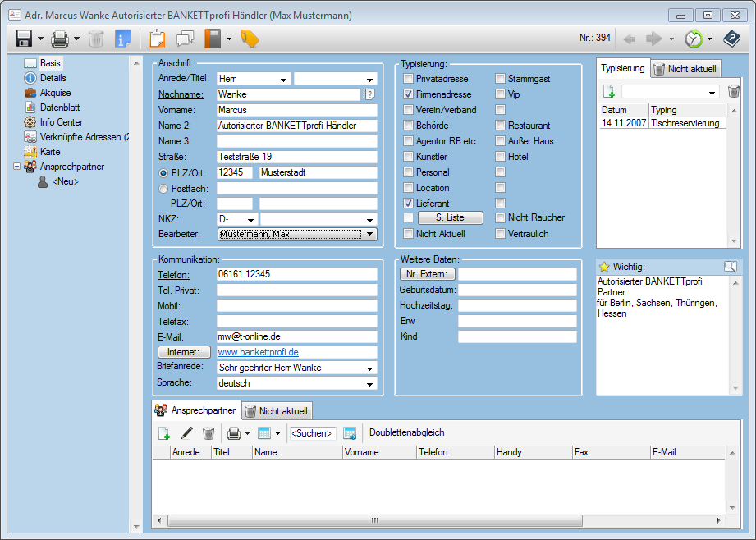Open the clipboard icon in toolbar
The width and height of the screenshot is (756, 540).
[x=157, y=39]
